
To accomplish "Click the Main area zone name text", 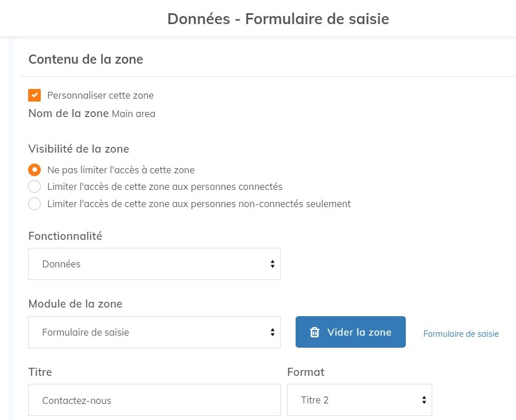I will (x=133, y=114).
